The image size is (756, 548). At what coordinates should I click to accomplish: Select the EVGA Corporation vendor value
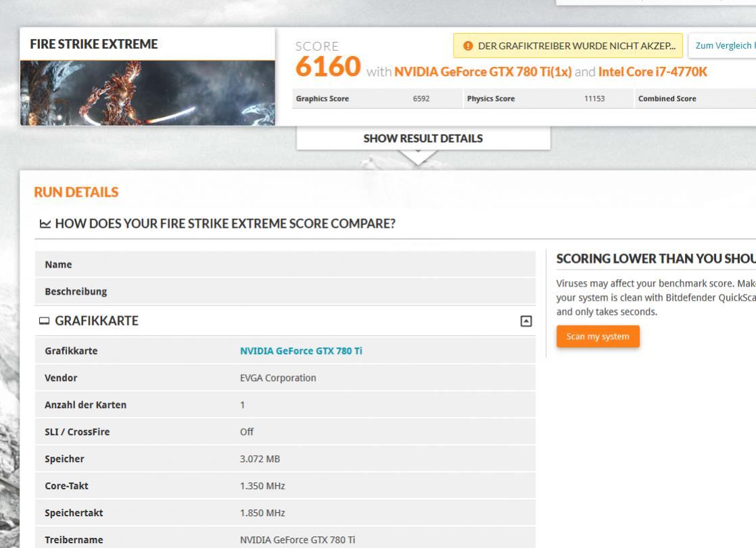278,378
